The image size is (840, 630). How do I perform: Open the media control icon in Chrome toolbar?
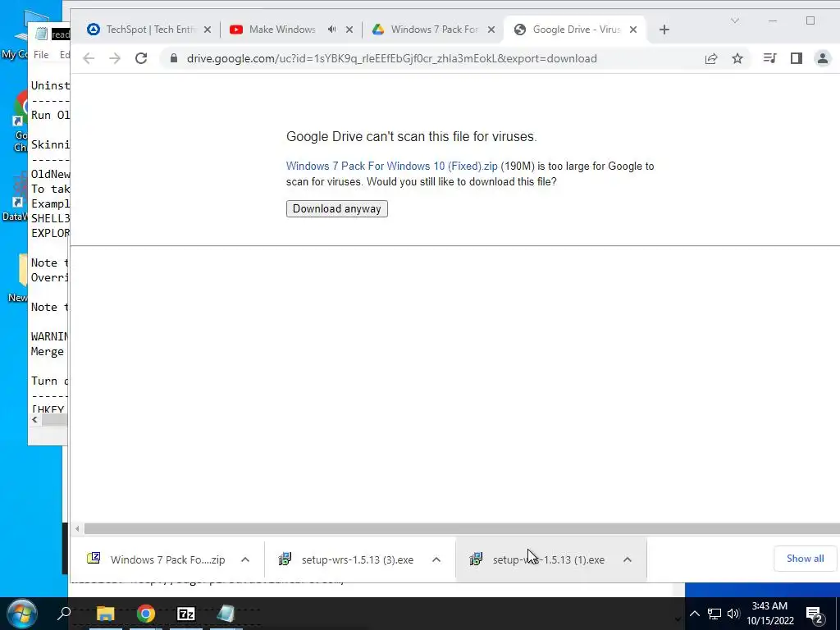click(769, 58)
